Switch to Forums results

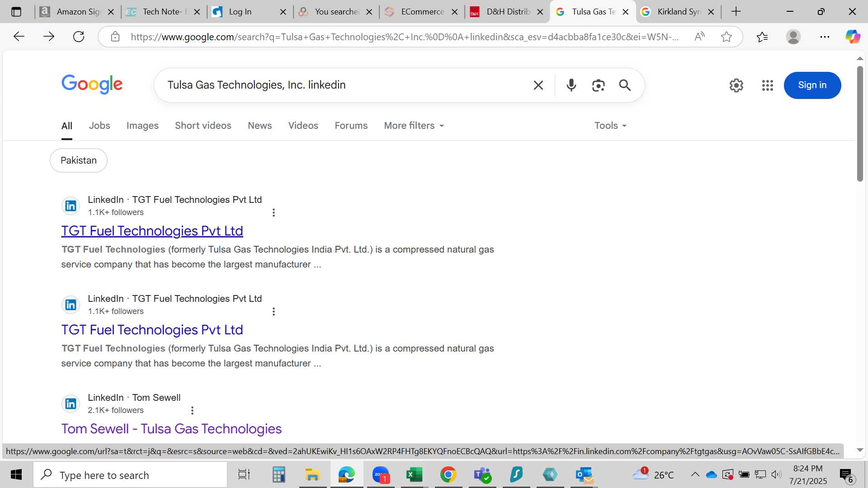point(351,126)
